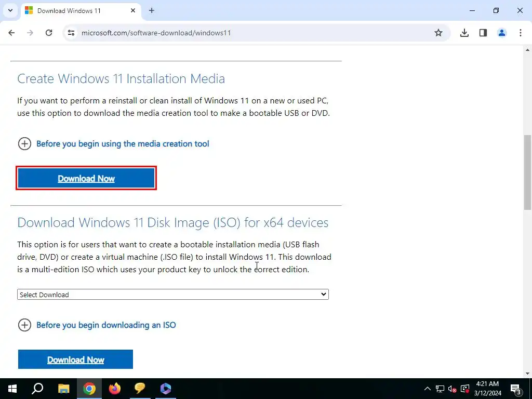Open the yellow chat app in taskbar
The image size is (532, 399).
pyautogui.click(x=140, y=389)
